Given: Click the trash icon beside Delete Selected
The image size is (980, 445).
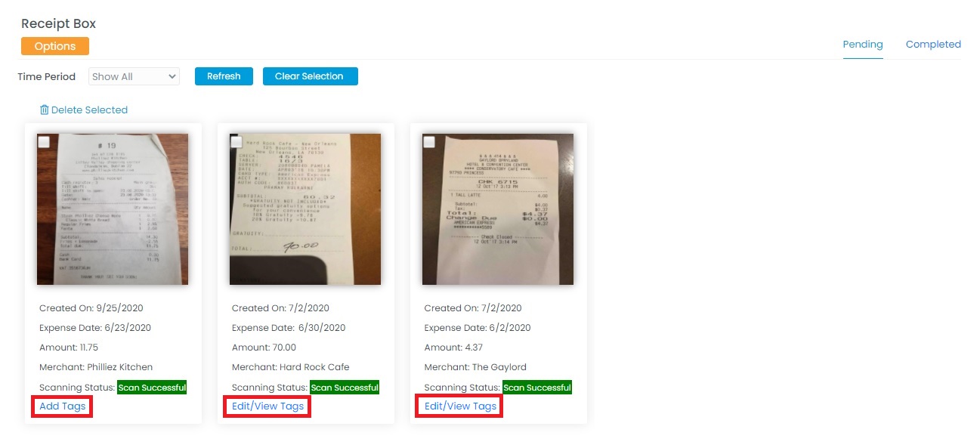Looking at the screenshot, I should [x=44, y=110].
